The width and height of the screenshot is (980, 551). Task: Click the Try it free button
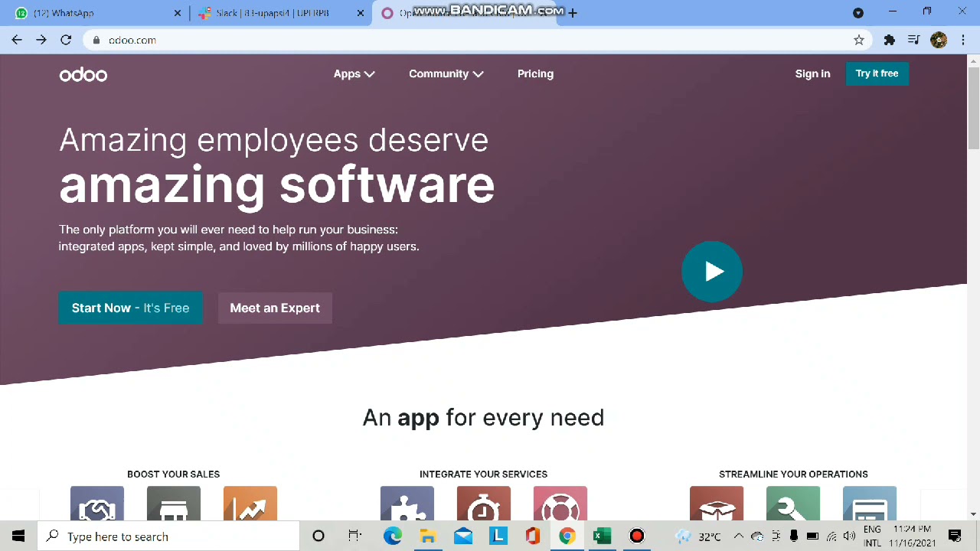pyautogui.click(x=877, y=73)
